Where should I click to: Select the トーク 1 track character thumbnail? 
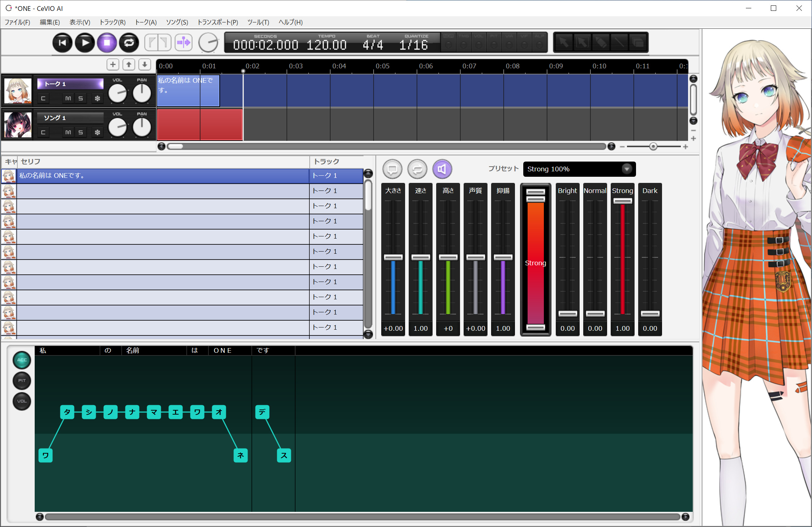(18, 91)
